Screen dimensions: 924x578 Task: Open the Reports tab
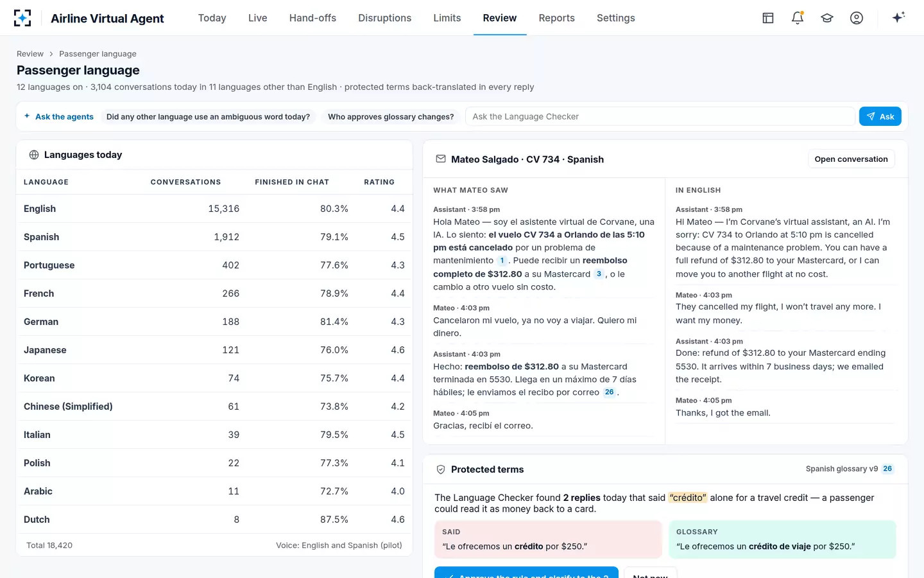pyautogui.click(x=556, y=18)
